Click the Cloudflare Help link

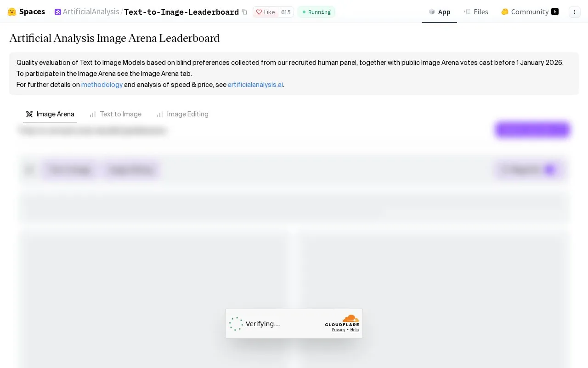tap(355, 330)
